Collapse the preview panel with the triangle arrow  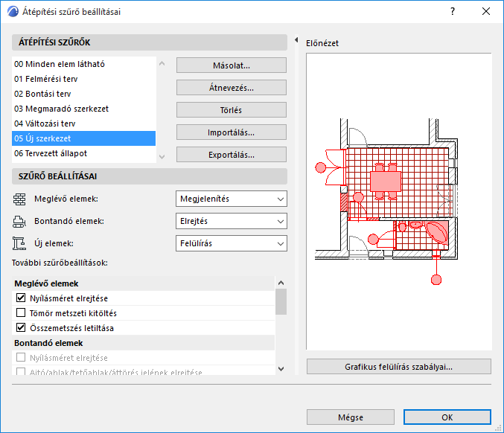point(296,40)
